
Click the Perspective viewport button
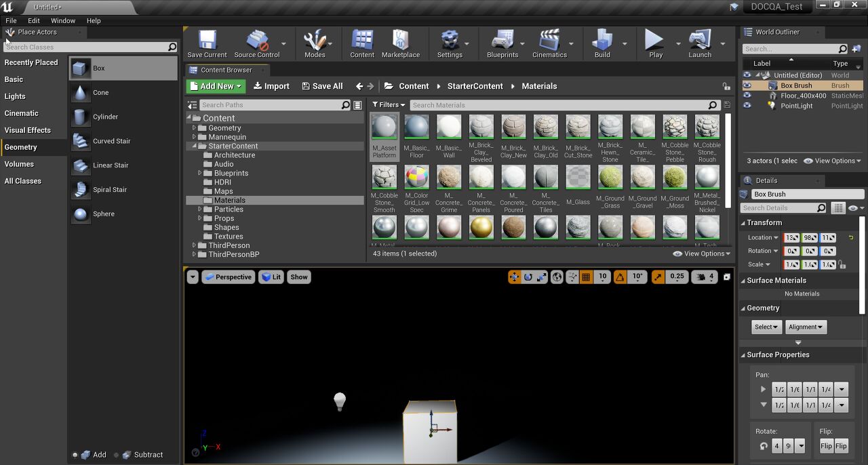tap(227, 277)
